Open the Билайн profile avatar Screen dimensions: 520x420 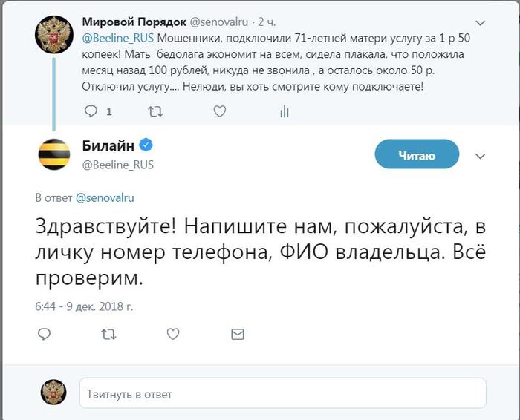54,154
